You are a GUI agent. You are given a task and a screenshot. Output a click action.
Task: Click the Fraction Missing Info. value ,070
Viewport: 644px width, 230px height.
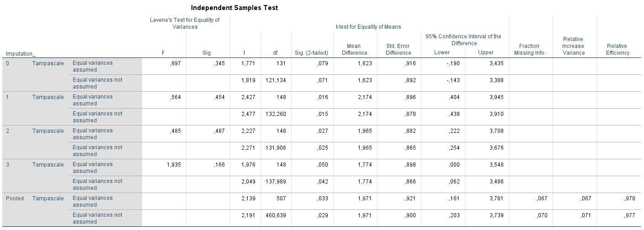(x=540, y=215)
